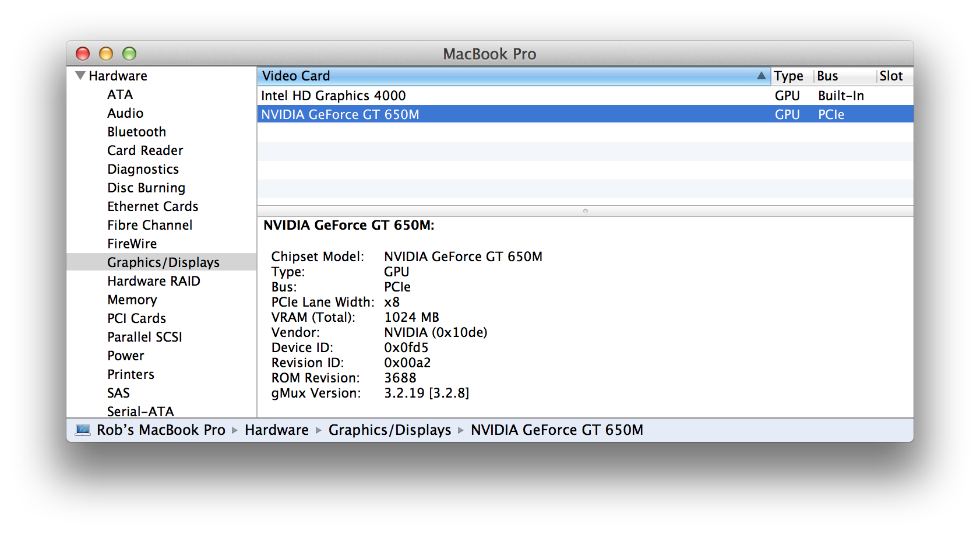Sort by the Bus column header
Viewport: 980px width, 534px height.
tap(827, 76)
